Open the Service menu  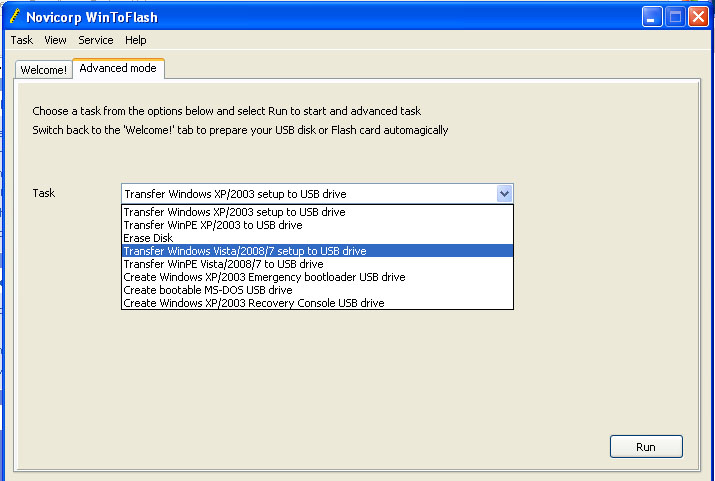click(x=96, y=40)
